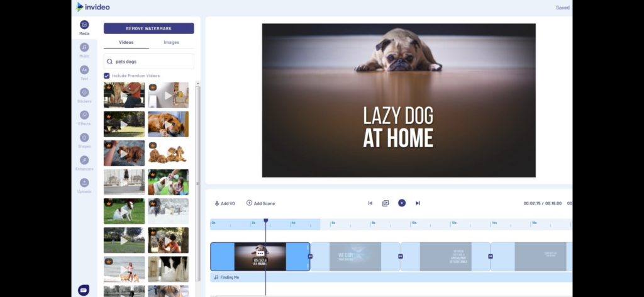Click Add Scene button
Viewport: 644px width, 297px height.
[x=260, y=203]
